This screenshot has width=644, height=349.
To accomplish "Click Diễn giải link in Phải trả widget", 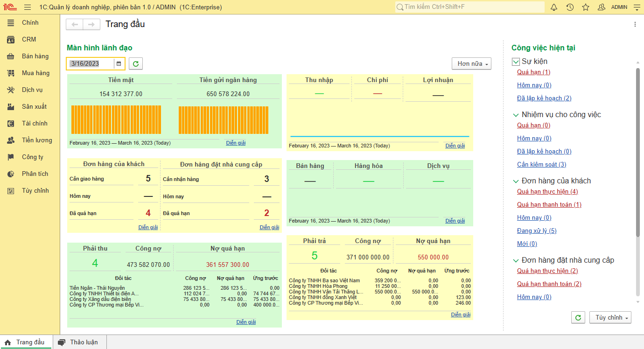I will pos(461,314).
